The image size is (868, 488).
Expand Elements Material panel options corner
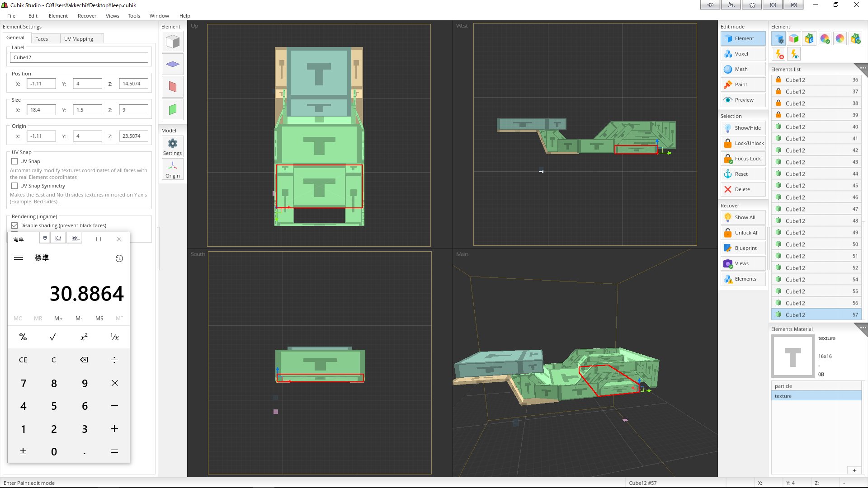coord(863,328)
